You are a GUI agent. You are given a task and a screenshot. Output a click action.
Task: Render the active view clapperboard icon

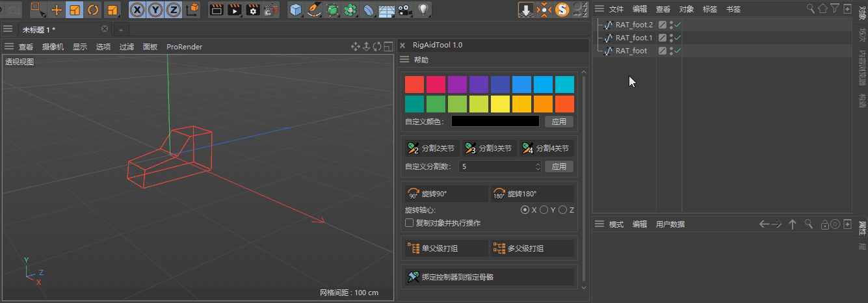pos(217,9)
